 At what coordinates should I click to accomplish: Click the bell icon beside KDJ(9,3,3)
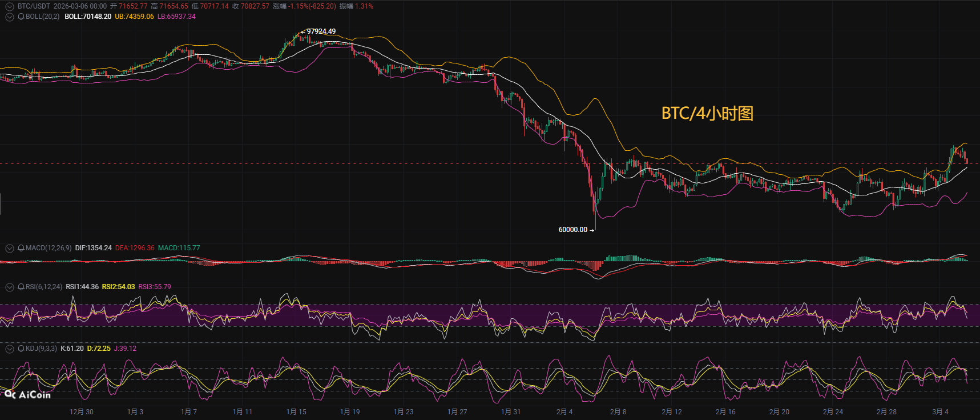[x=21, y=349]
